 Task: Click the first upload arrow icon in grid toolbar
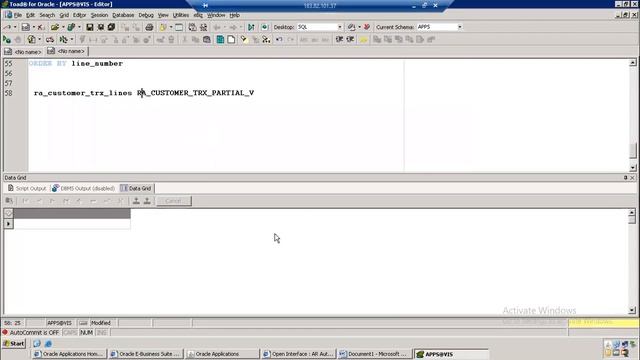pos(136,201)
